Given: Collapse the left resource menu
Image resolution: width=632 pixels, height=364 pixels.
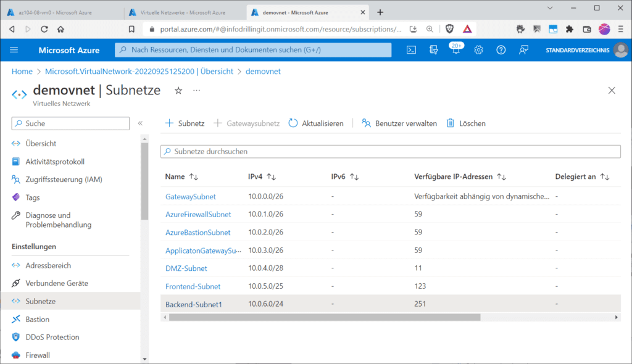Looking at the screenshot, I should pos(140,123).
